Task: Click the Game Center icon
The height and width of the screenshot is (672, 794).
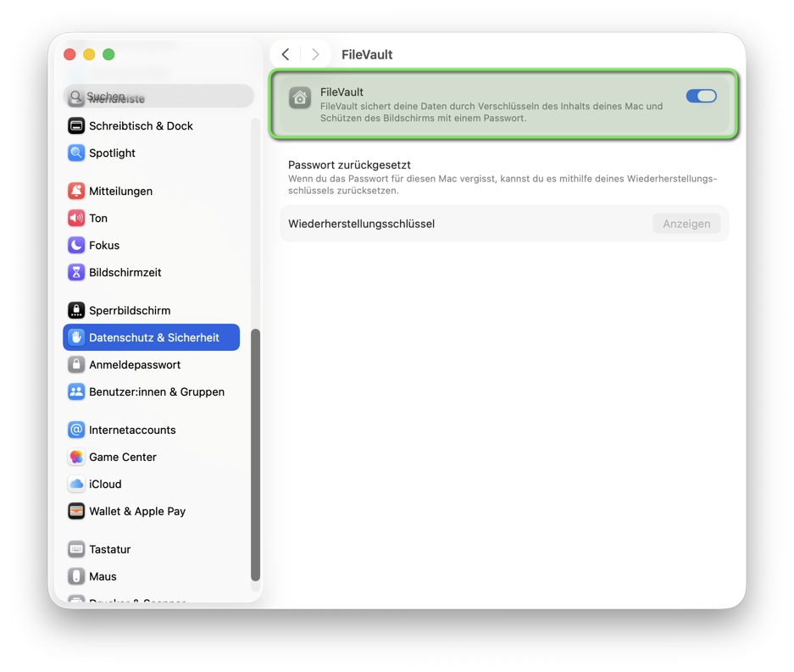Action: (x=76, y=458)
